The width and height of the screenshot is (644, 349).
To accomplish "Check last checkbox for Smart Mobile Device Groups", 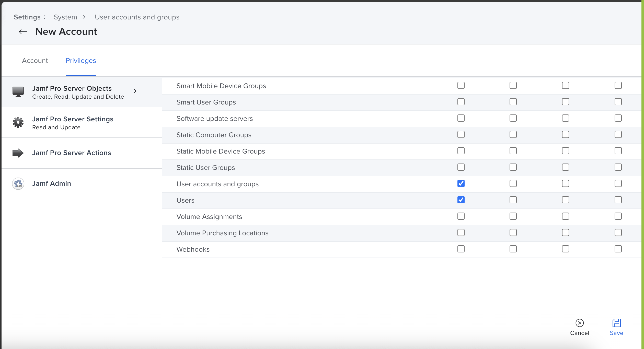I will click(x=618, y=85).
